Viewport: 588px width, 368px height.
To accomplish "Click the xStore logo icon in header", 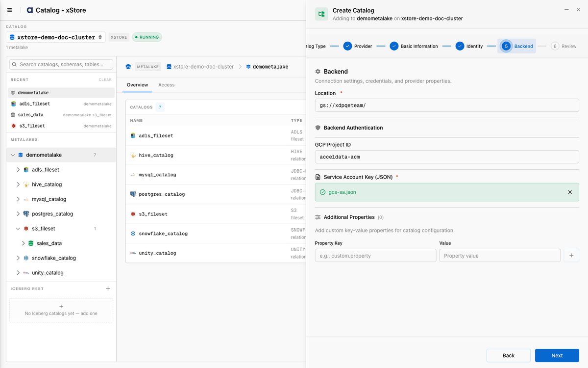I will [x=30, y=10].
